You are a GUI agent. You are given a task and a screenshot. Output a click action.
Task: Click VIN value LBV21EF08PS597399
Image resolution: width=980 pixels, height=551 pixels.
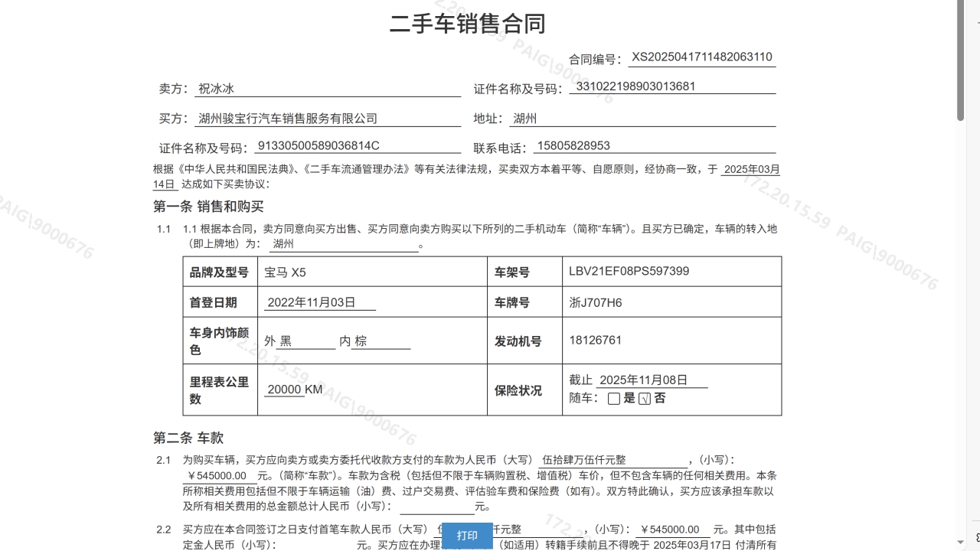pyautogui.click(x=629, y=271)
